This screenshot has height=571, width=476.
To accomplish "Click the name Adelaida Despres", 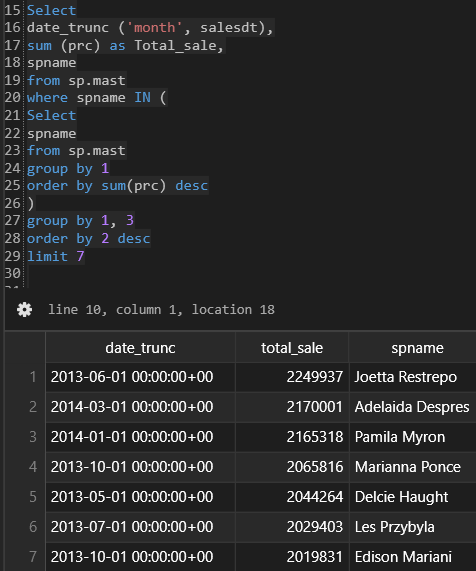I will pyautogui.click(x=412, y=407).
